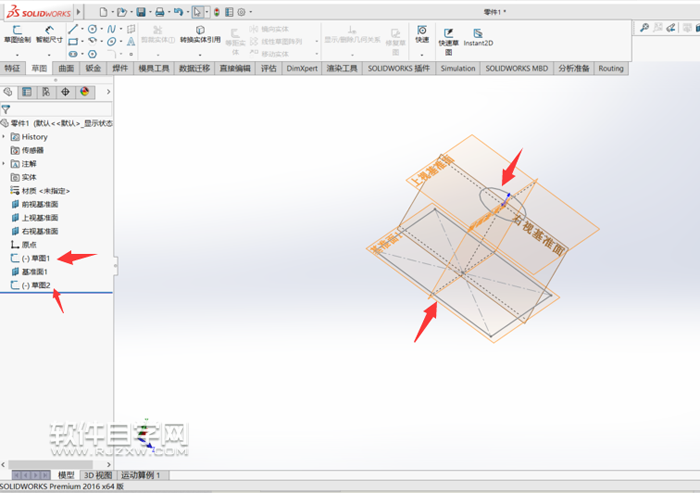Screen dimensions: 700x493
Task: Start sketch with 草图绘制
Action: (17, 34)
